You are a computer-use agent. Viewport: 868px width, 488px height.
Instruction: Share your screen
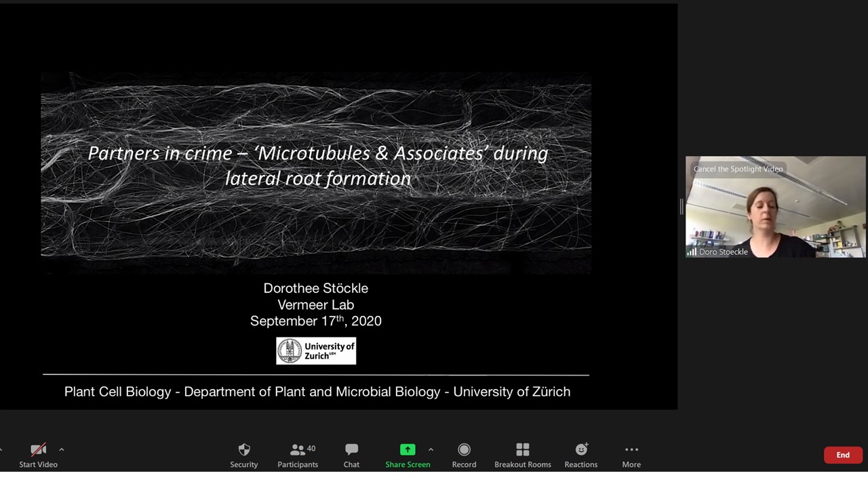pos(408,449)
